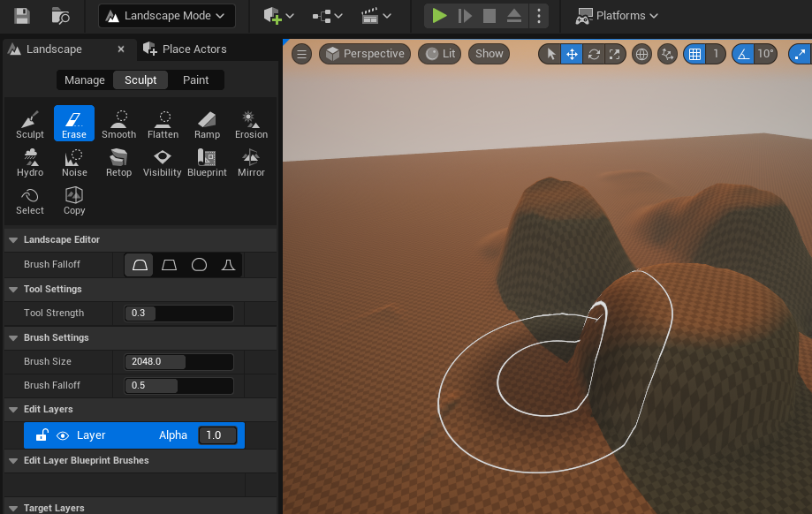The height and width of the screenshot is (514, 812).
Task: Choose the smooth brush falloff
Action: click(140, 265)
